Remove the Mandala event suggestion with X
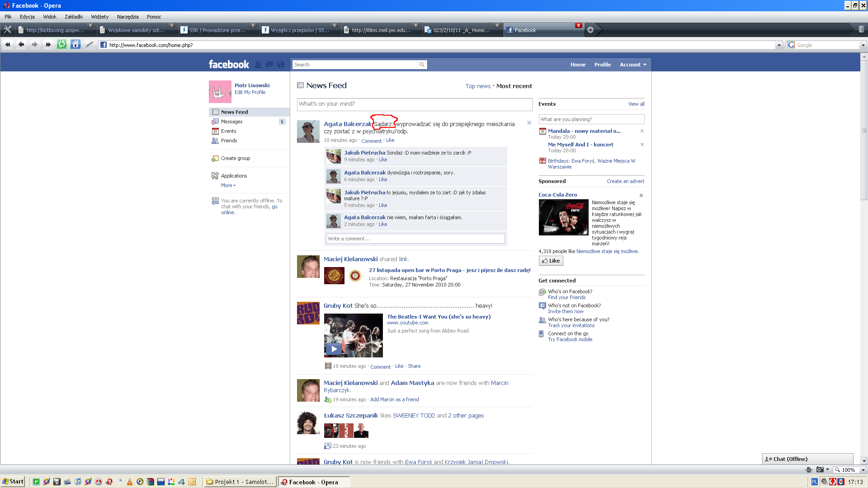Screen dimensions: 868x488 click(642, 131)
